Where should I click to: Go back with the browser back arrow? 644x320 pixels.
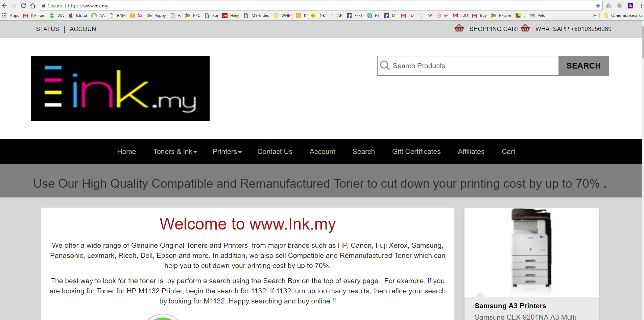point(4,6)
